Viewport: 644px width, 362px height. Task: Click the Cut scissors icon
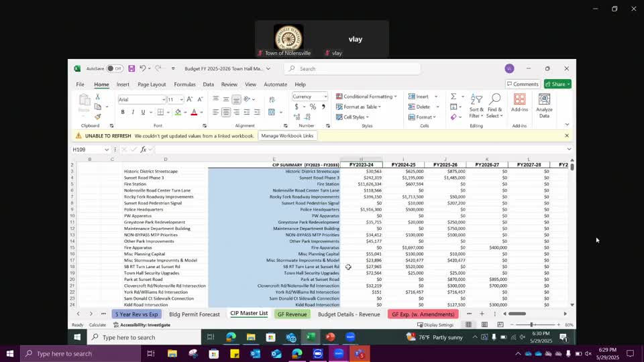point(98,97)
